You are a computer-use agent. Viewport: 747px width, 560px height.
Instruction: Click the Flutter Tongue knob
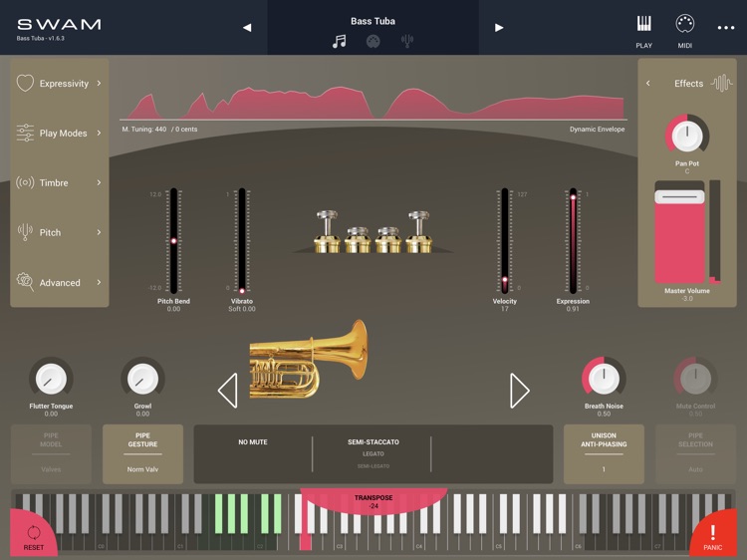point(51,379)
